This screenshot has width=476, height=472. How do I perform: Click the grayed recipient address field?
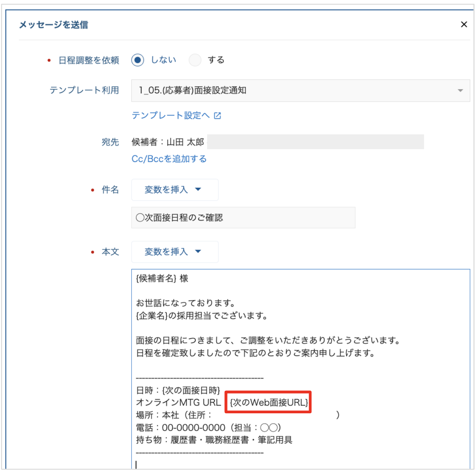[315, 142]
